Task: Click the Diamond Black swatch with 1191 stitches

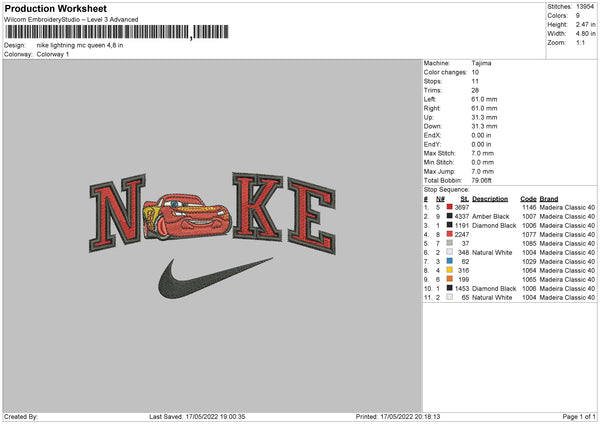Action: (x=450, y=225)
